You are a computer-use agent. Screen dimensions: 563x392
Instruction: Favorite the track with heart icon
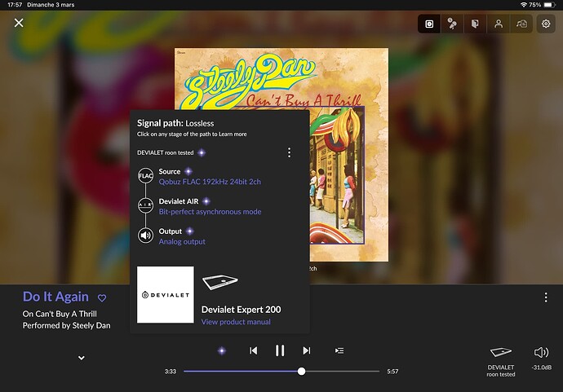pyautogui.click(x=102, y=297)
